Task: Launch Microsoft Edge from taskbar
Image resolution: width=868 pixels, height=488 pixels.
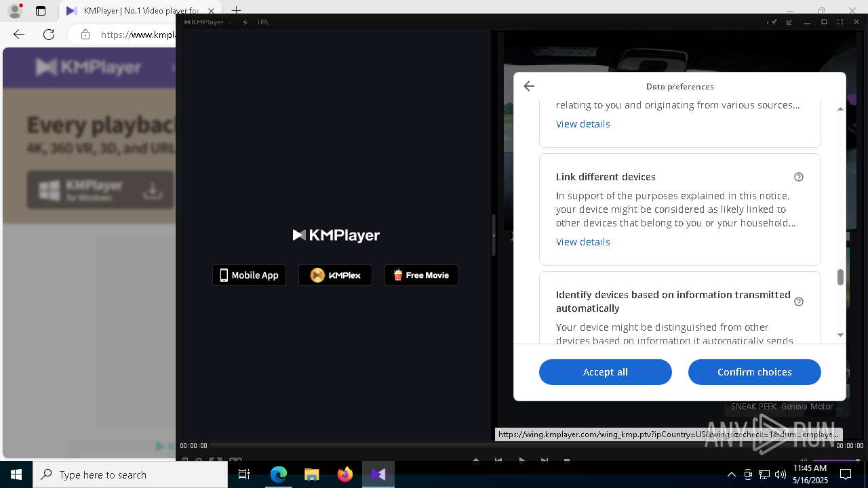Action: (x=279, y=474)
